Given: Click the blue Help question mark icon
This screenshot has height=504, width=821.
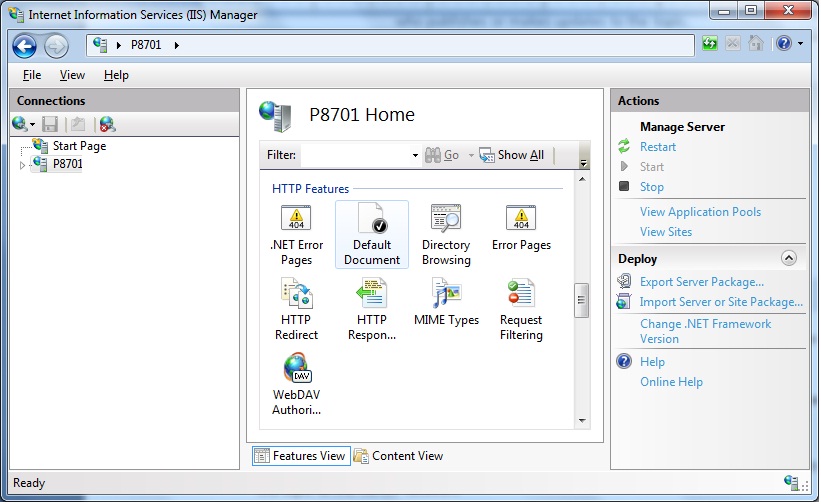Looking at the screenshot, I should click(784, 43).
